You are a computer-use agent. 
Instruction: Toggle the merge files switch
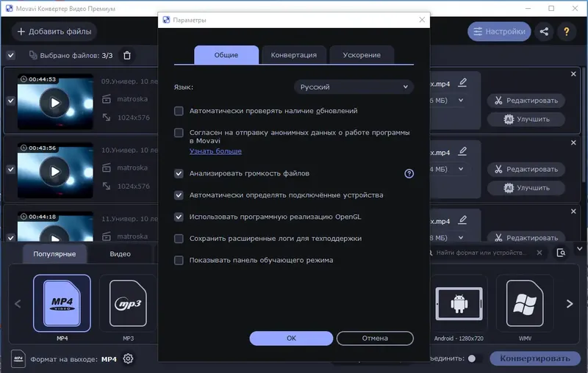(474, 358)
